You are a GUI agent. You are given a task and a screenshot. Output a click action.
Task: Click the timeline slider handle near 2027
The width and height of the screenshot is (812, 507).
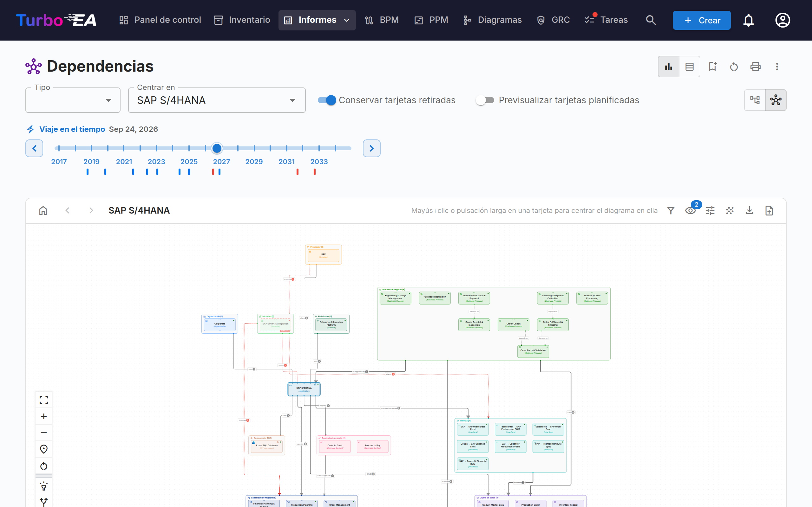[x=217, y=148]
